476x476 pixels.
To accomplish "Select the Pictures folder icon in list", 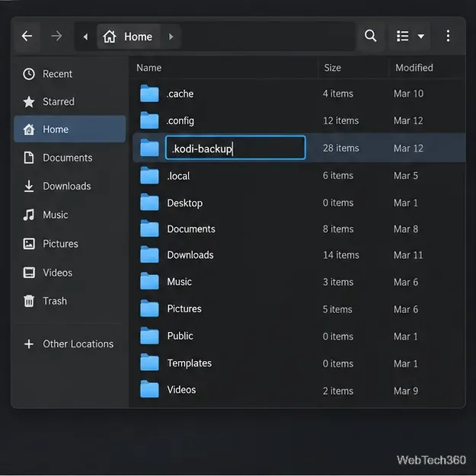I will [149, 308].
